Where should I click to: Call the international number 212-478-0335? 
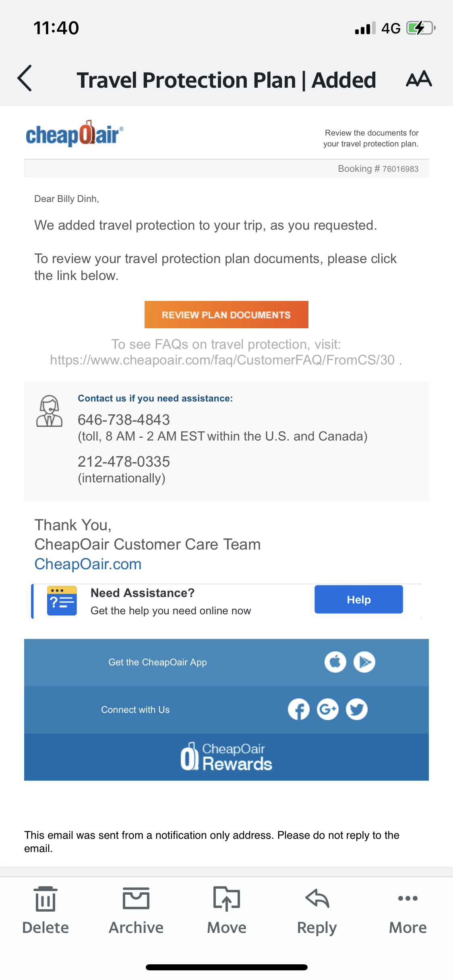[x=124, y=461]
